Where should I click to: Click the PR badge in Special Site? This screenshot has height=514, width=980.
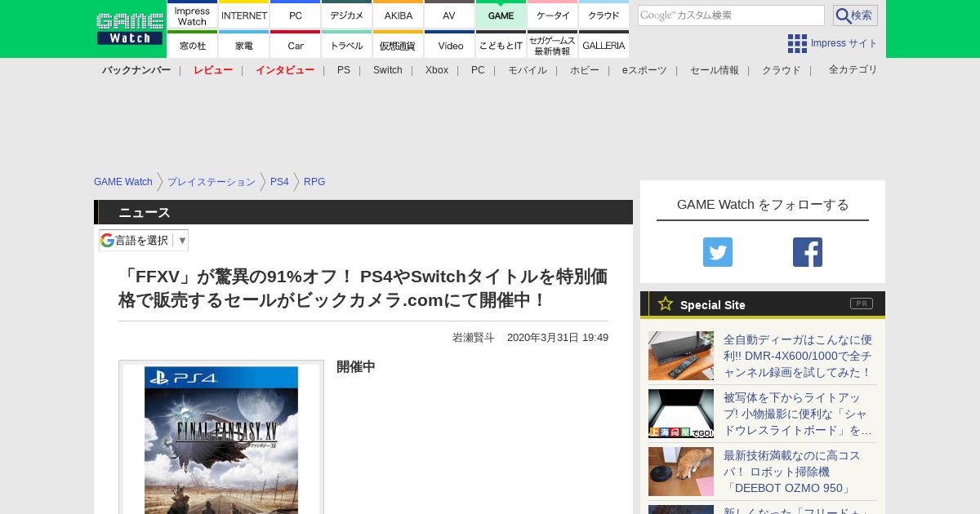tap(862, 304)
